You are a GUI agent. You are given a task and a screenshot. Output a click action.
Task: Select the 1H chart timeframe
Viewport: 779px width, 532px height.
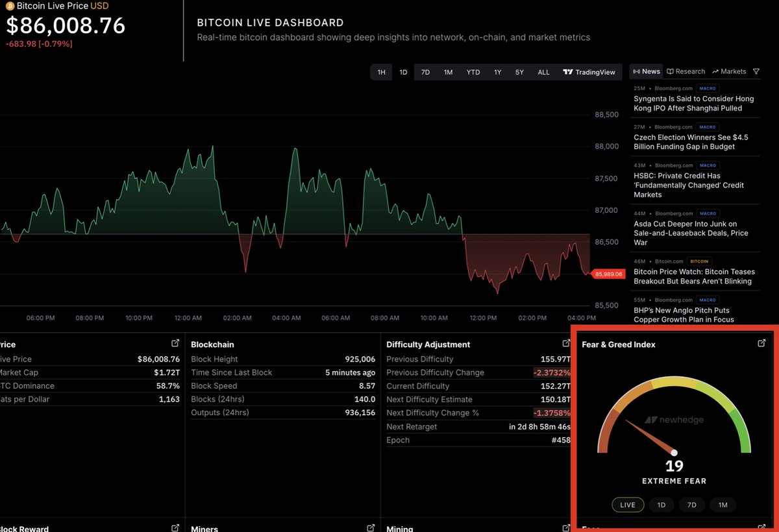(x=382, y=72)
